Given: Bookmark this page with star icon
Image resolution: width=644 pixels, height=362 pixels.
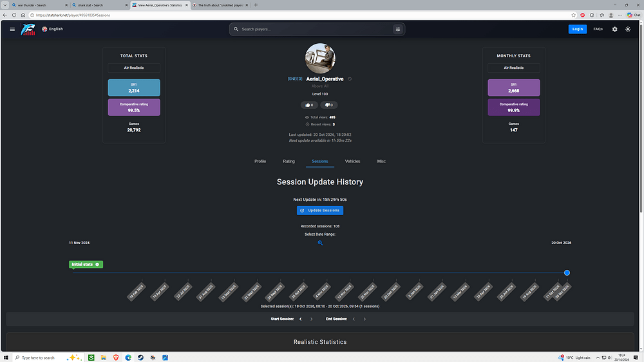Looking at the screenshot, I should (573, 15).
